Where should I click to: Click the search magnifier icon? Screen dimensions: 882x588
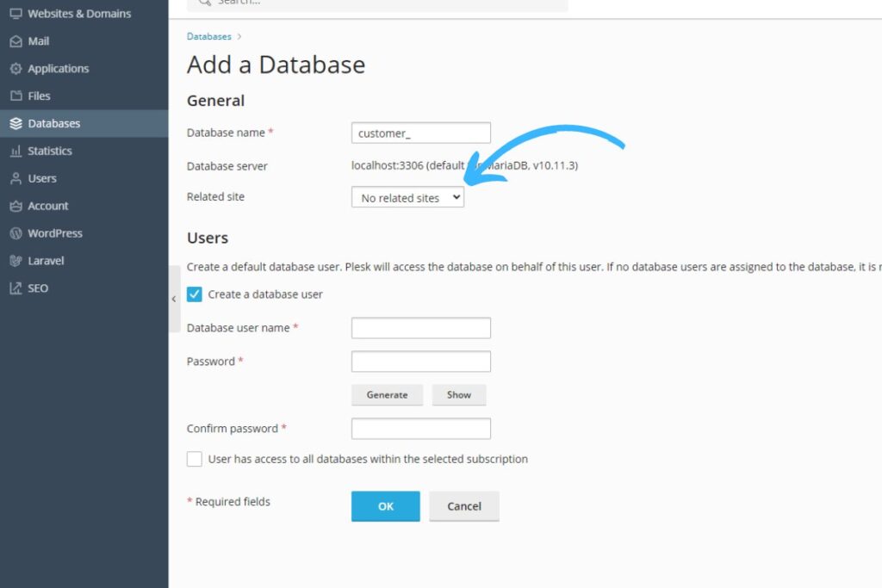coord(205,3)
